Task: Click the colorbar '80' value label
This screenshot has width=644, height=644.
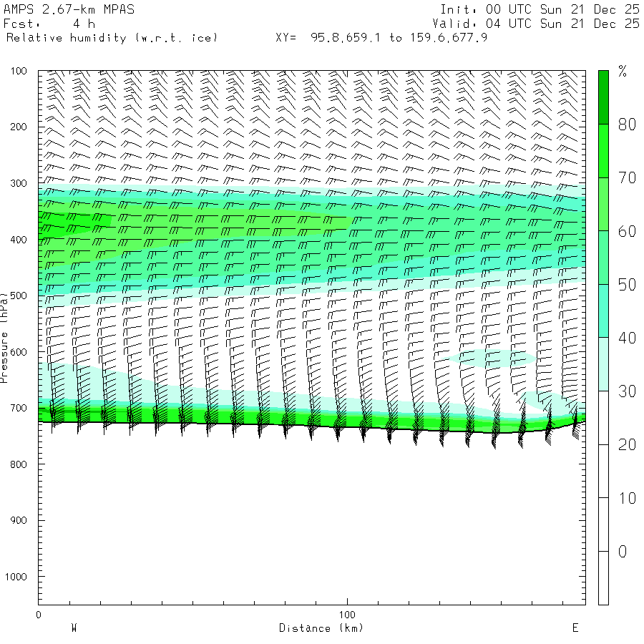Action: click(627, 125)
